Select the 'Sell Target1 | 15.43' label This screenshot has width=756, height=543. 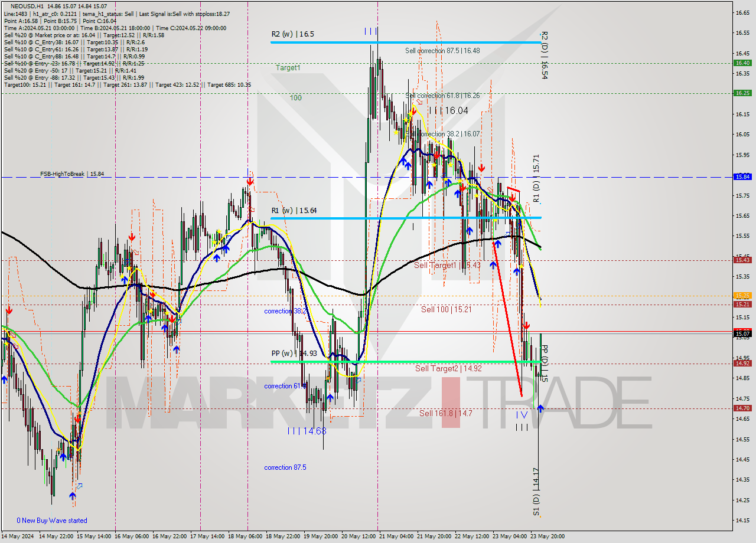[x=447, y=265]
